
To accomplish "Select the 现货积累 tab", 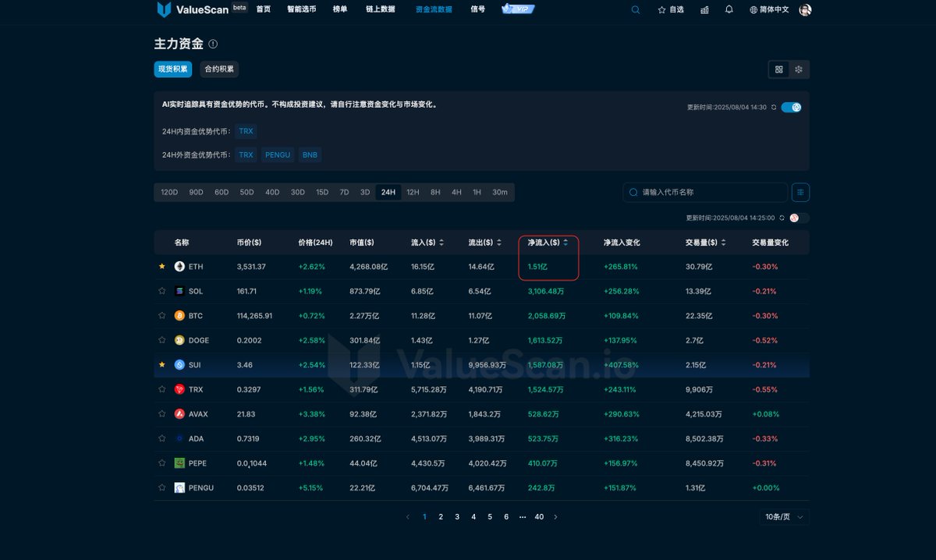I will [173, 69].
